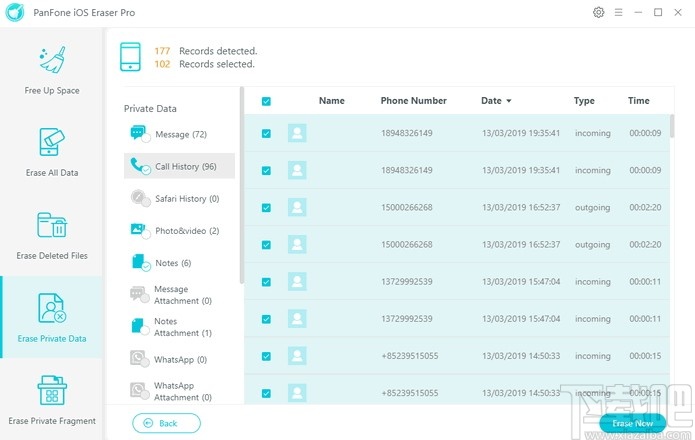Screen dimensions: 695x440
Task: Select Call History (96) category
Action: coord(179,166)
